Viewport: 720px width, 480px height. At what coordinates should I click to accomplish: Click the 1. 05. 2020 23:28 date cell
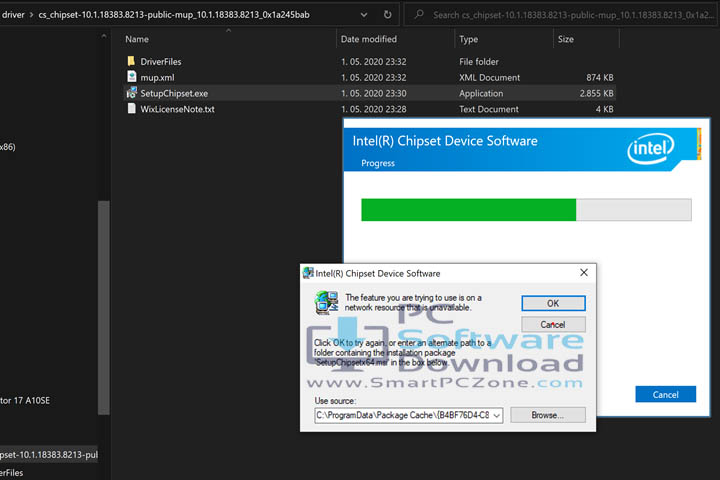pos(373,109)
